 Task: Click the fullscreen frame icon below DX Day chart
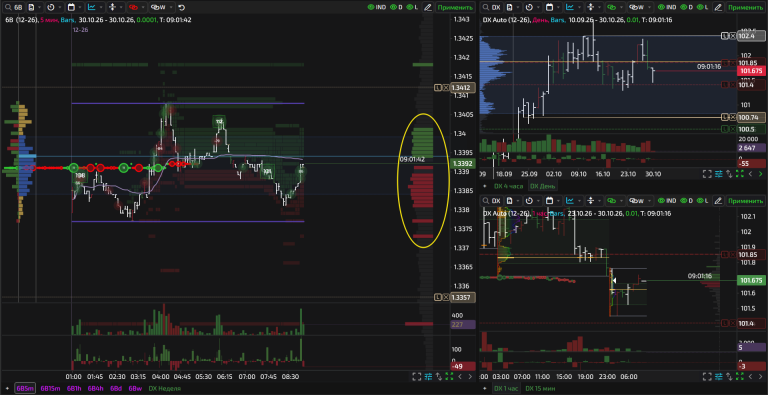point(707,173)
